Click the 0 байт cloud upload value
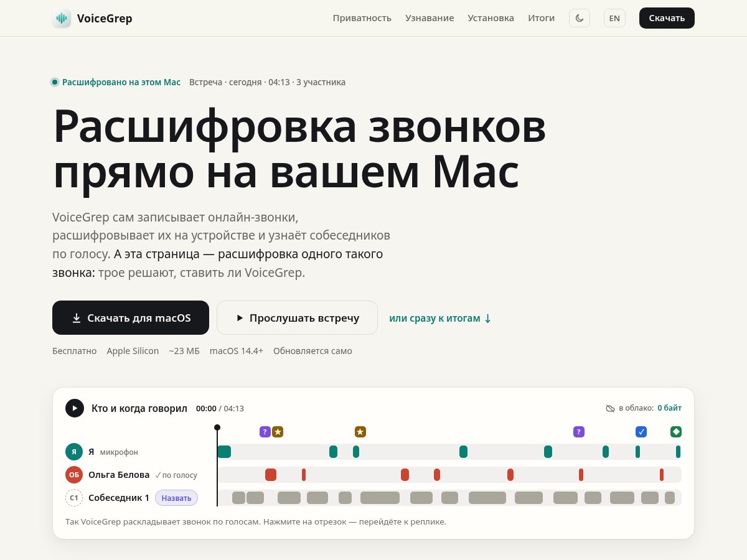This screenshot has width=747, height=560. [669, 408]
